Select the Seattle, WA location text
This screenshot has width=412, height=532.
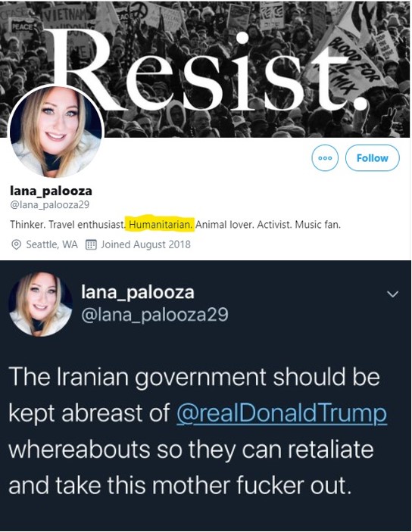coord(52,244)
